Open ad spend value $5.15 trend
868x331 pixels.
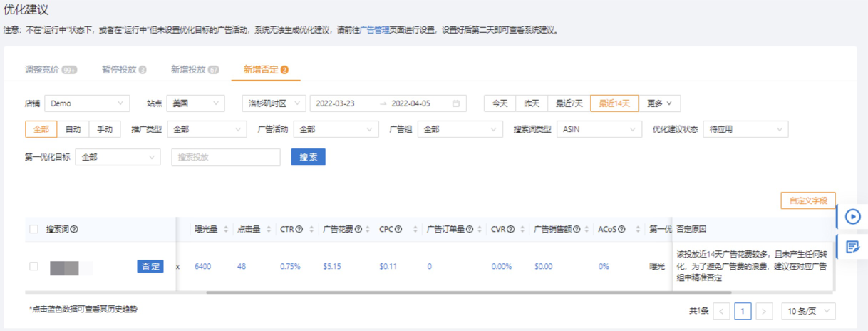click(332, 266)
